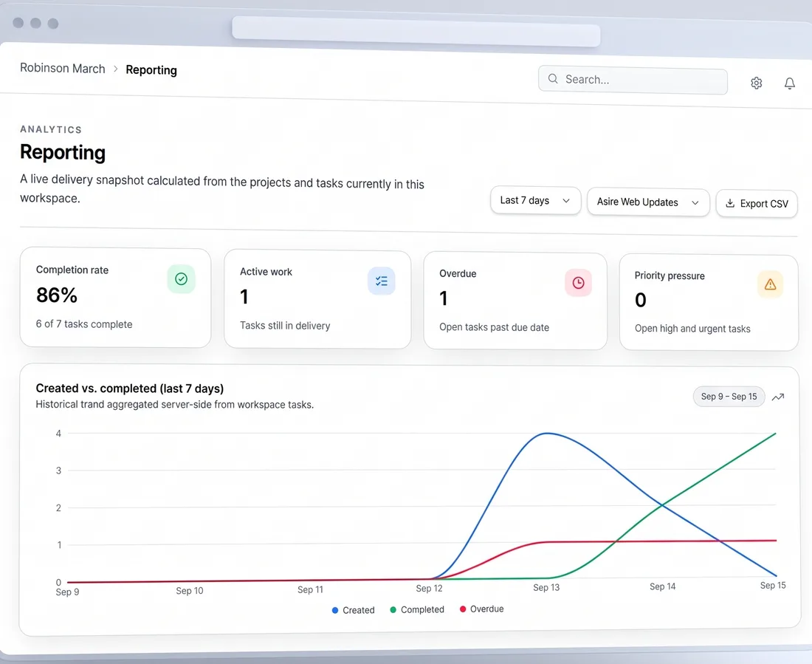Click the green Completed legend dot

click(x=393, y=610)
